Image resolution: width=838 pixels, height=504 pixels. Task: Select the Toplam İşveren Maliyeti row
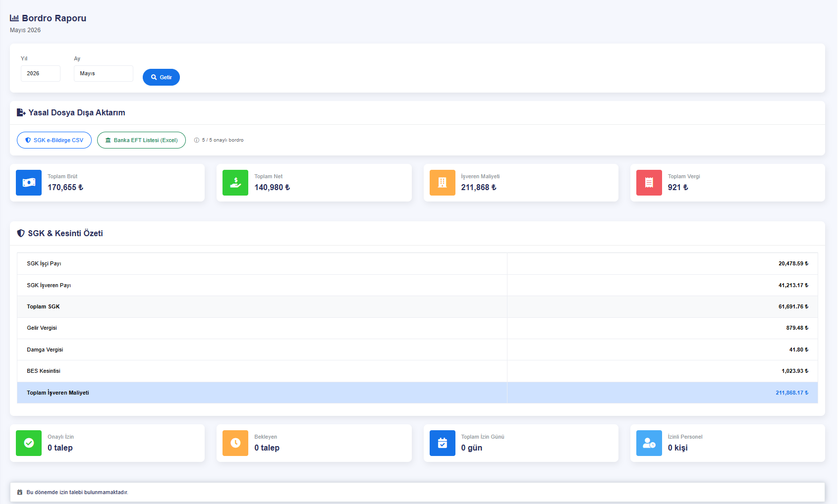(x=417, y=393)
